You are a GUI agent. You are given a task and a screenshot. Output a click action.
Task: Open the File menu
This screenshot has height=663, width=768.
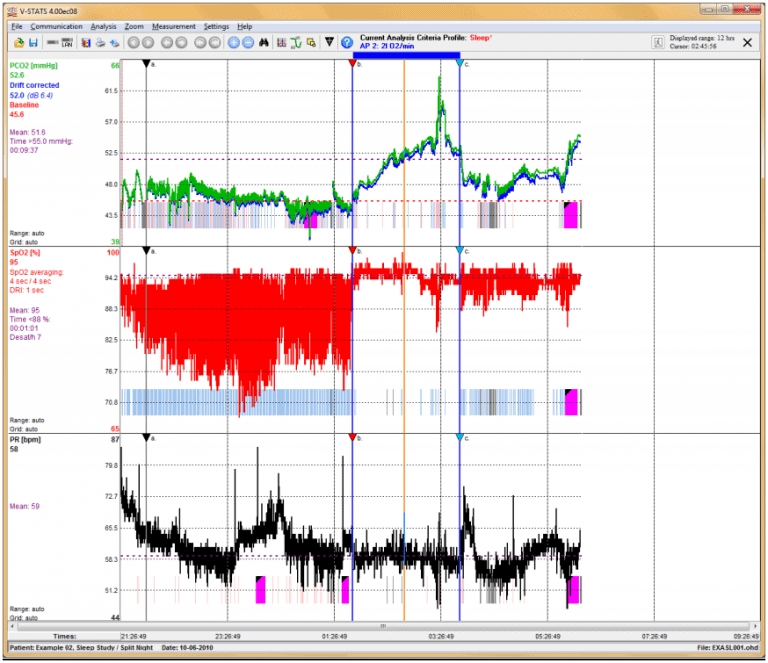click(x=17, y=26)
